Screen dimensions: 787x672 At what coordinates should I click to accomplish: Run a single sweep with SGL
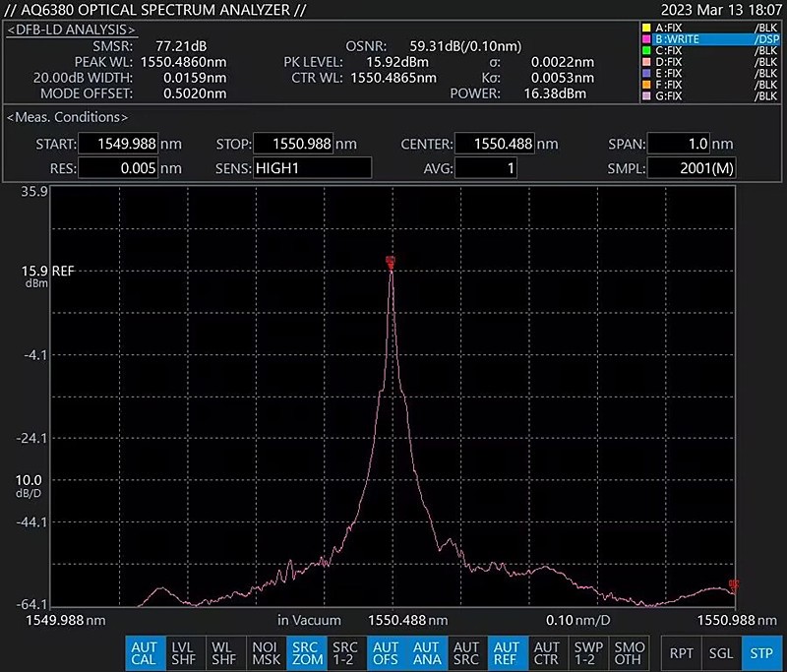click(721, 652)
